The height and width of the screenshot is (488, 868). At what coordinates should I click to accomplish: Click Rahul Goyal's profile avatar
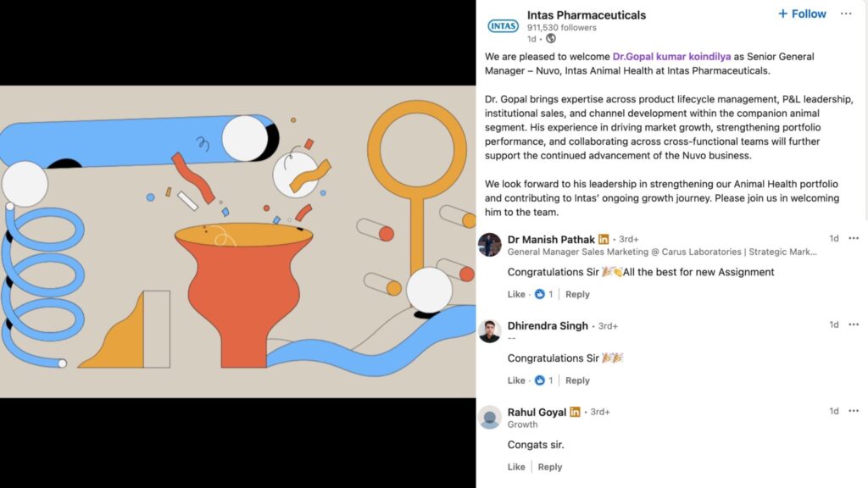489,417
